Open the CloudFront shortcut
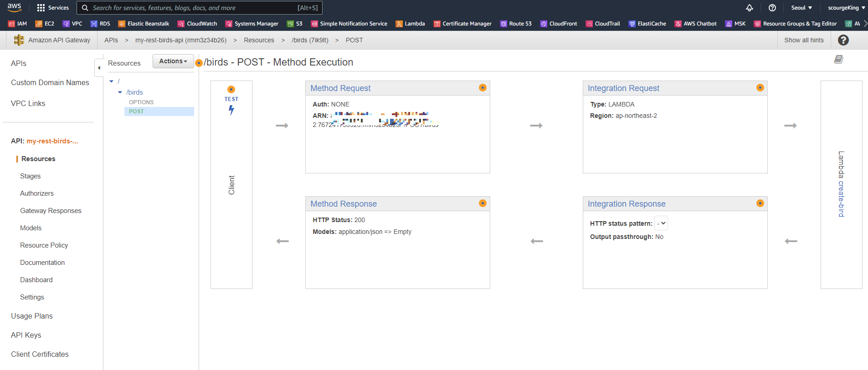This screenshot has height=370, width=868. 559,24
